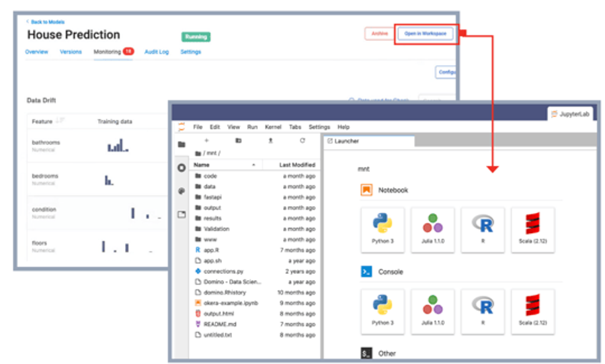Select the app.sh file

(x=255, y=261)
